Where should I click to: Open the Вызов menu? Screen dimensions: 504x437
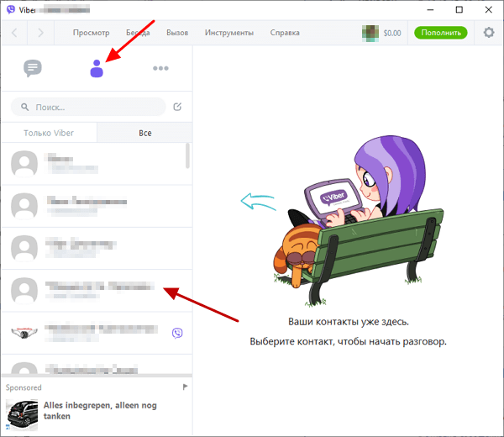(x=177, y=33)
